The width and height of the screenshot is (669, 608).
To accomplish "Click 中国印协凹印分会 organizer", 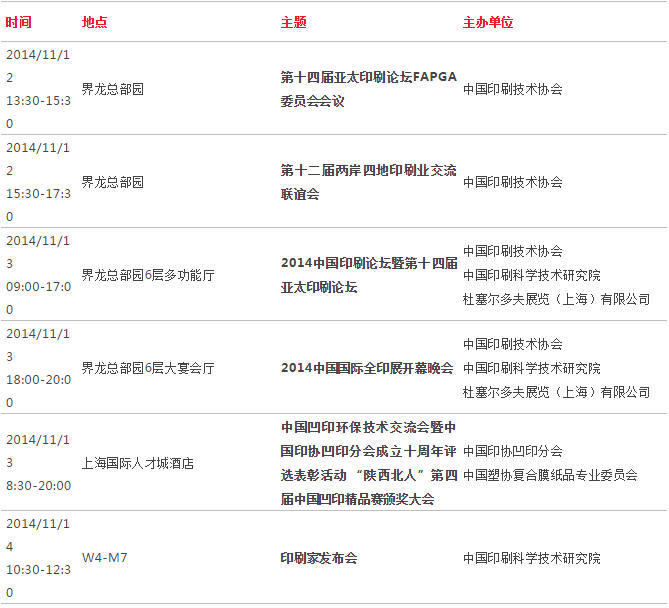I will [x=513, y=451].
